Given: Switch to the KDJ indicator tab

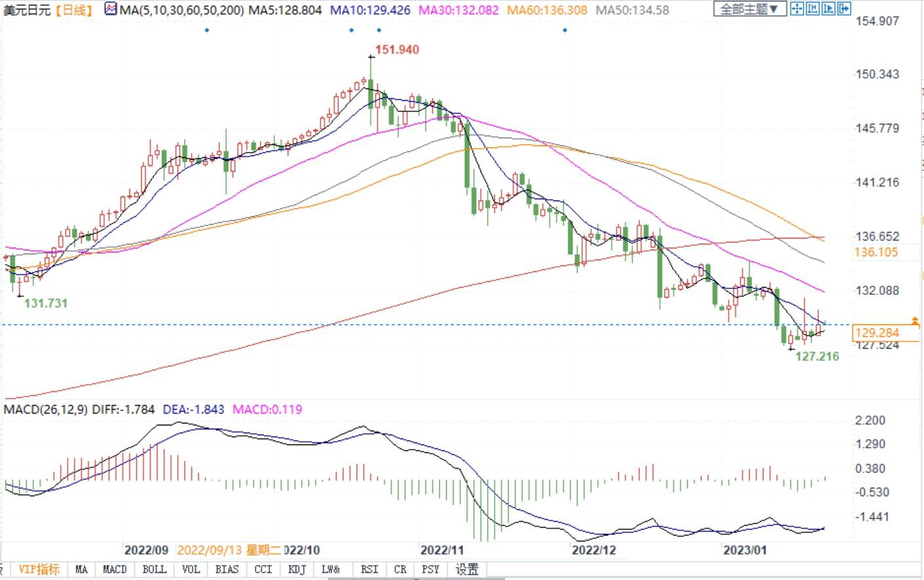Looking at the screenshot, I should [297, 570].
